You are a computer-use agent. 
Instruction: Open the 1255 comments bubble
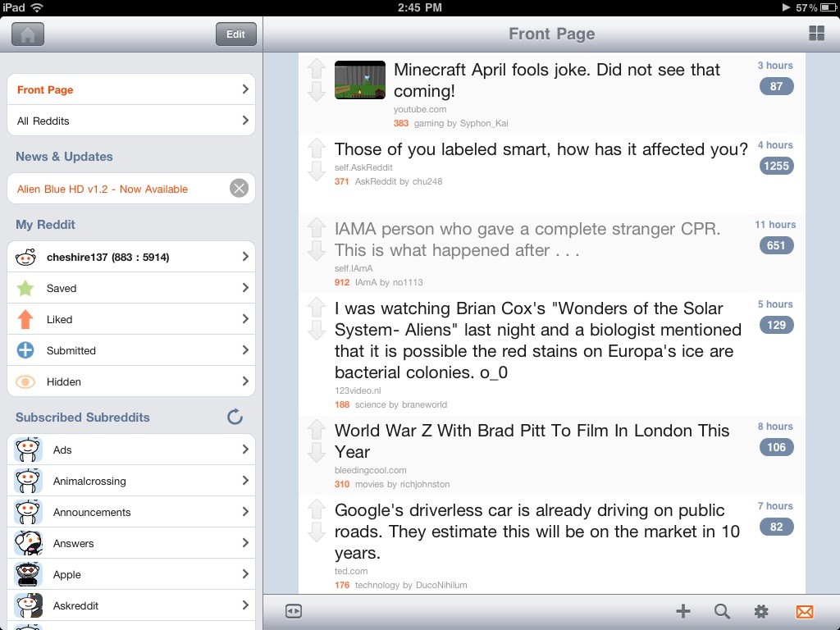tap(776, 166)
